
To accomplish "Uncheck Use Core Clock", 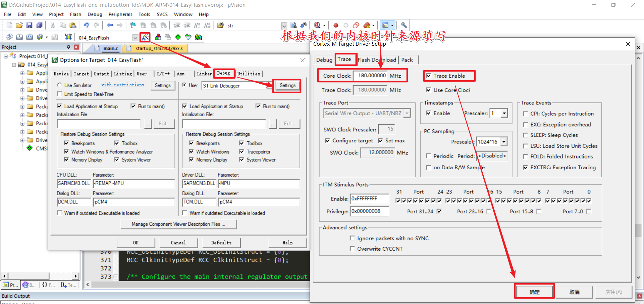I will coord(429,90).
